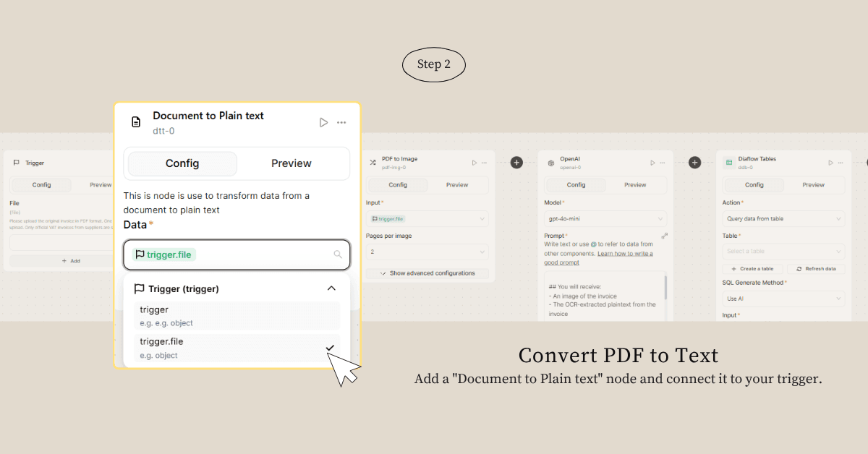Collapse the Trigger (trigger) group
Screen dimensions: 868x454
point(331,288)
